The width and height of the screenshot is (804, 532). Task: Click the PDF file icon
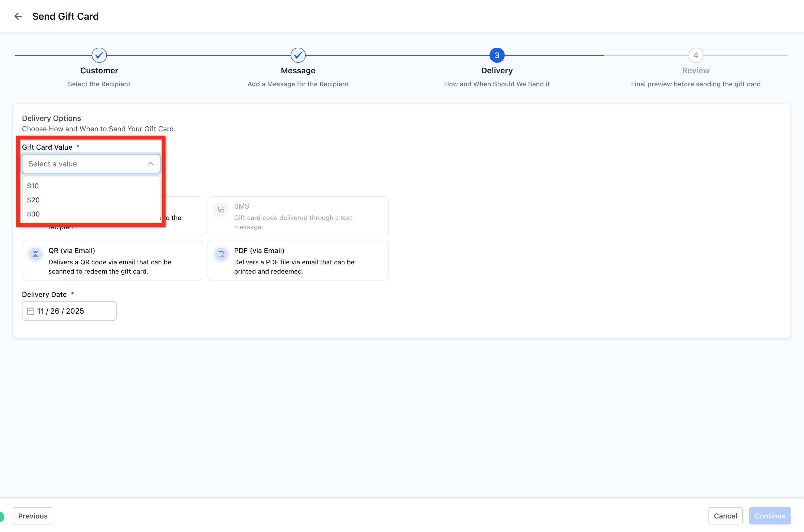tap(221, 254)
